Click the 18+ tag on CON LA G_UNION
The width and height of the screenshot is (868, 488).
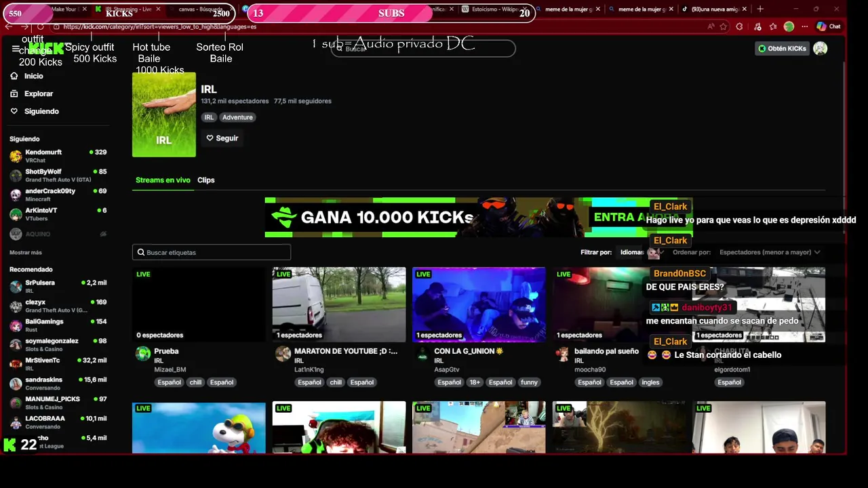coord(475,382)
